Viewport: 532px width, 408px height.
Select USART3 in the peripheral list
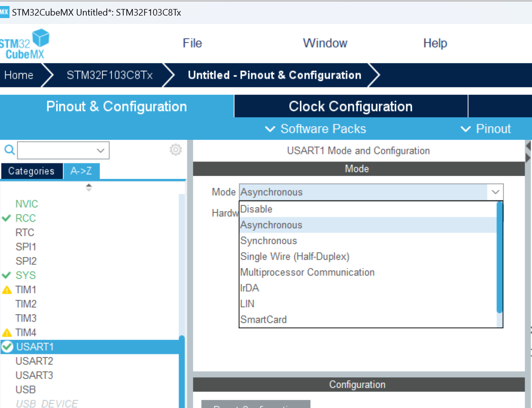pos(34,375)
